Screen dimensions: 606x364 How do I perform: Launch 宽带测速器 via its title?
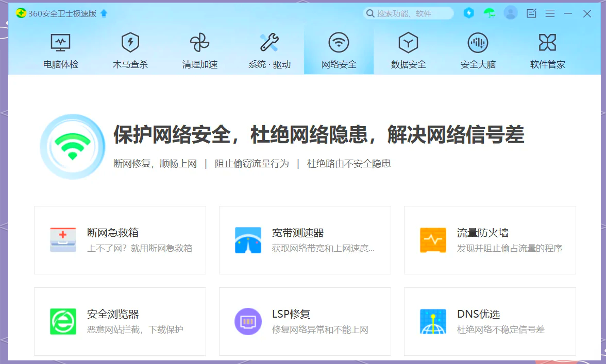pos(298,233)
